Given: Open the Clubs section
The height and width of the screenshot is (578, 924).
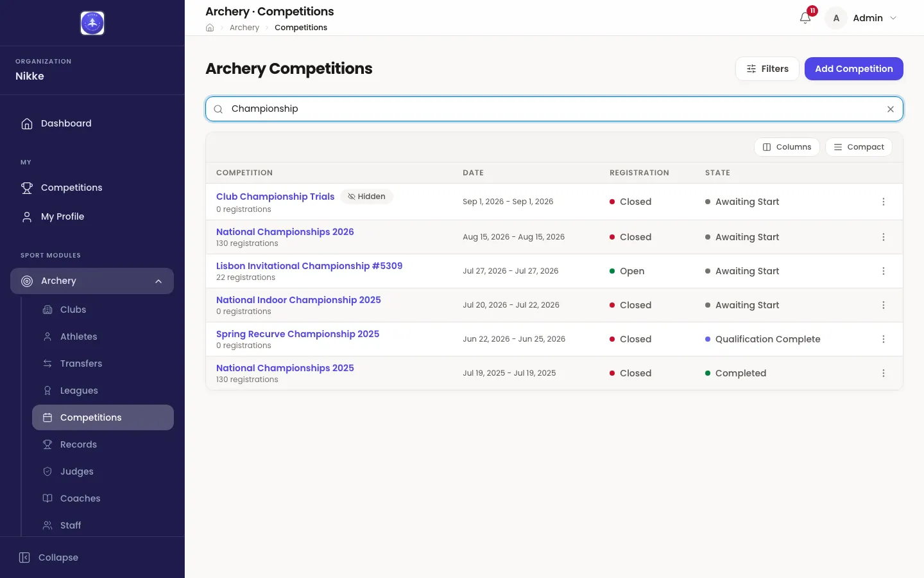Looking at the screenshot, I should pos(103,310).
